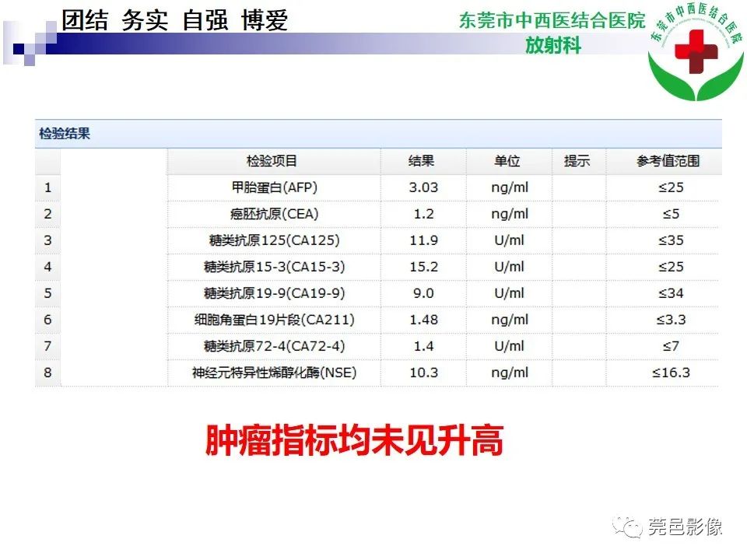Click the 癌胚抗原(CEA) test name

tap(275, 214)
